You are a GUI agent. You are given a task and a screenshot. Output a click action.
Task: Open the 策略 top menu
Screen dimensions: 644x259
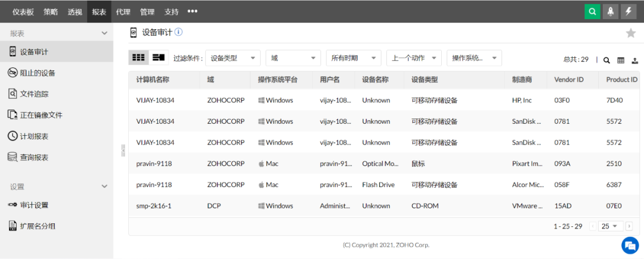pyautogui.click(x=51, y=12)
